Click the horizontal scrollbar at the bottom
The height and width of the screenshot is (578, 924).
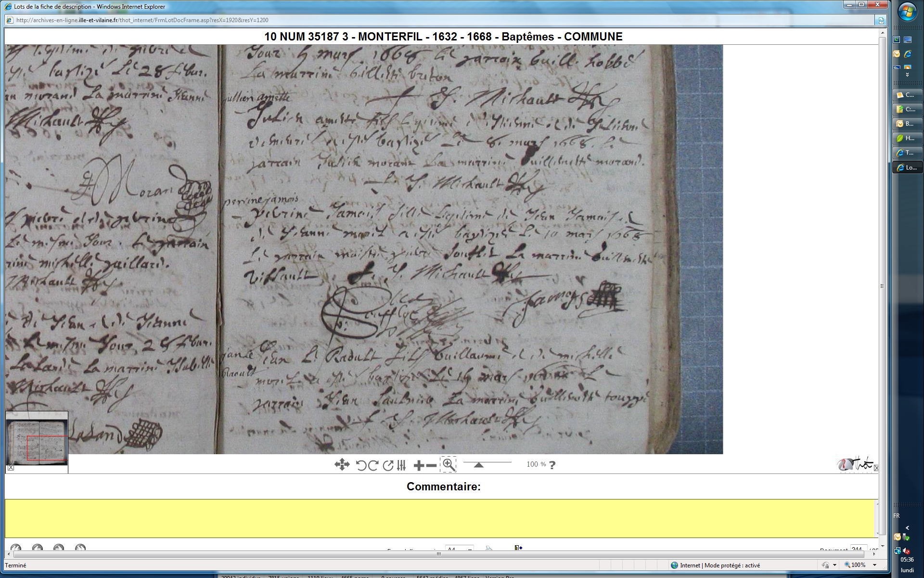tap(438, 554)
